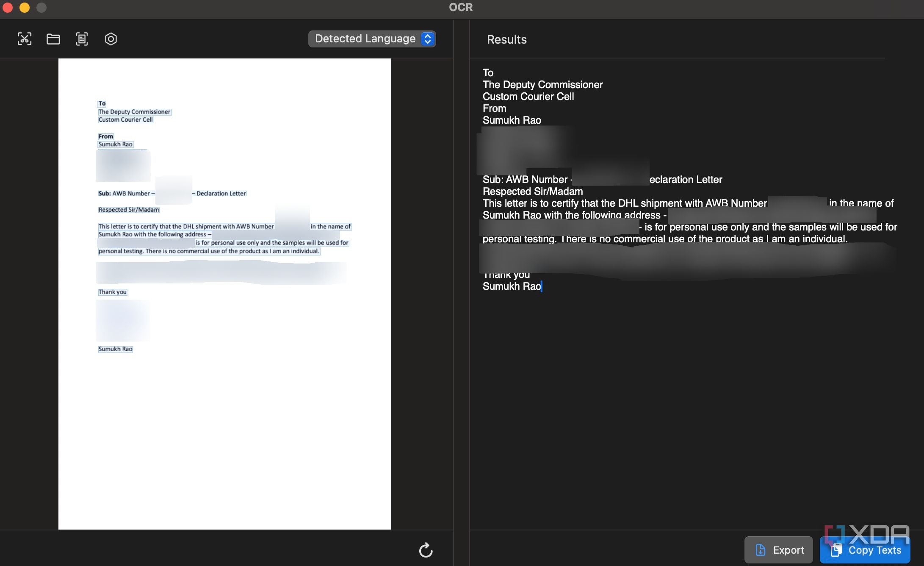
Task: Export the OCR results
Action: pyautogui.click(x=779, y=550)
